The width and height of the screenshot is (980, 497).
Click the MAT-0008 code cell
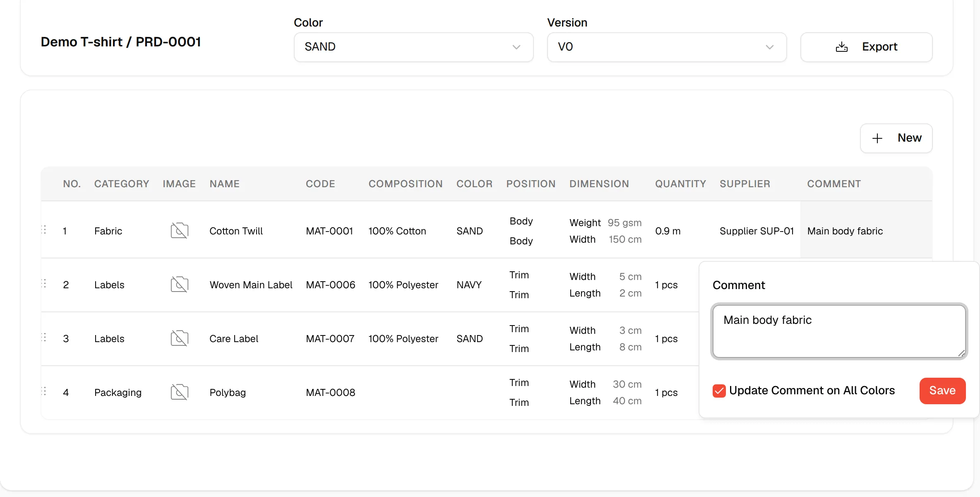click(330, 393)
